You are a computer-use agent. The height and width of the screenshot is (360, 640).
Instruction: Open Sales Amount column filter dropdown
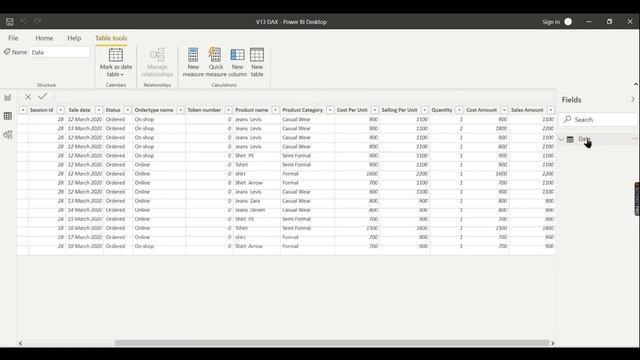pyautogui.click(x=551, y=110)
